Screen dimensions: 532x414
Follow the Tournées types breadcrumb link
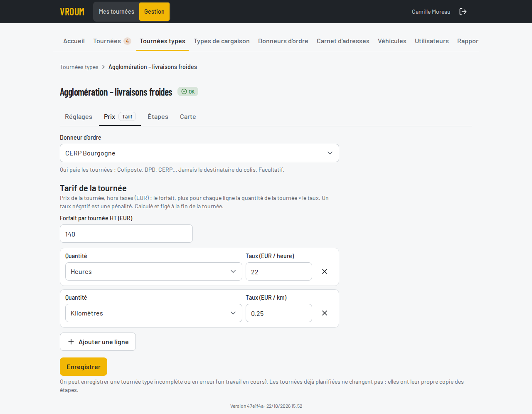coord(79,67)
